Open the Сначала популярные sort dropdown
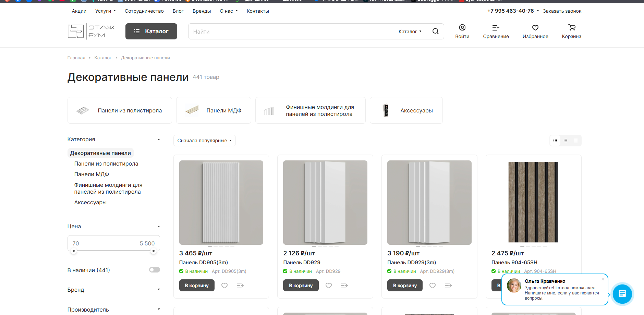 [204, 141]
